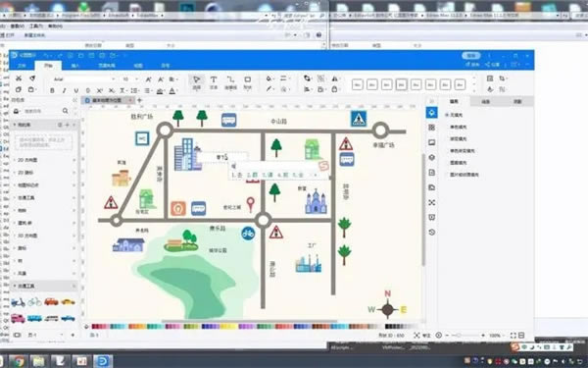Choose the Text tool in ribbon
Image resolution: width=588 pixels, height=368 pixels.
click(x=214, y=82)
